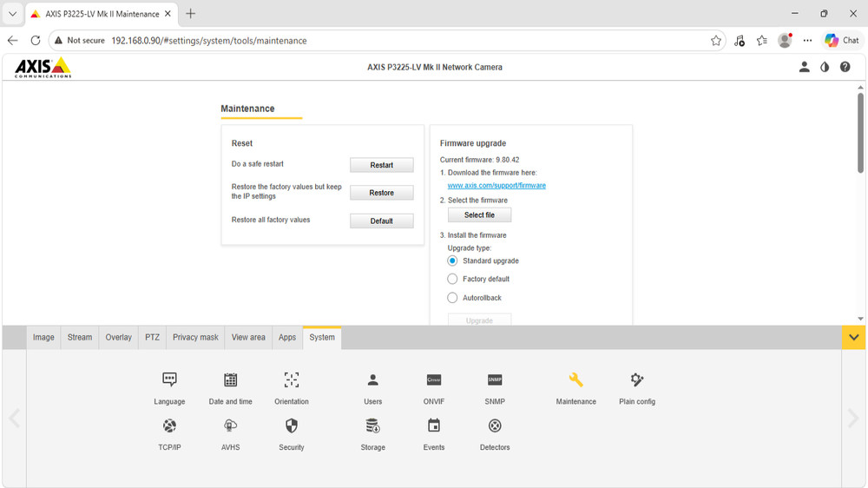Open the help question mark icon

click(845, 67)
